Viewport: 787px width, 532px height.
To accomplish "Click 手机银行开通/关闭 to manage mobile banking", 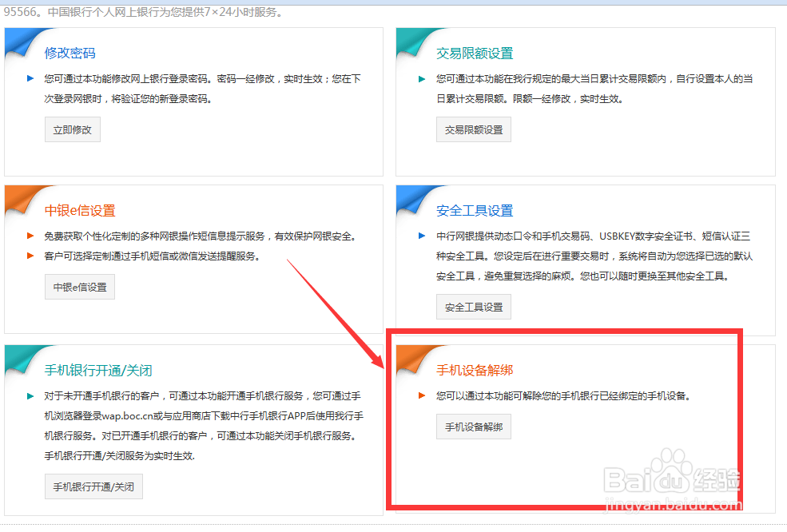I will (93, 486).
